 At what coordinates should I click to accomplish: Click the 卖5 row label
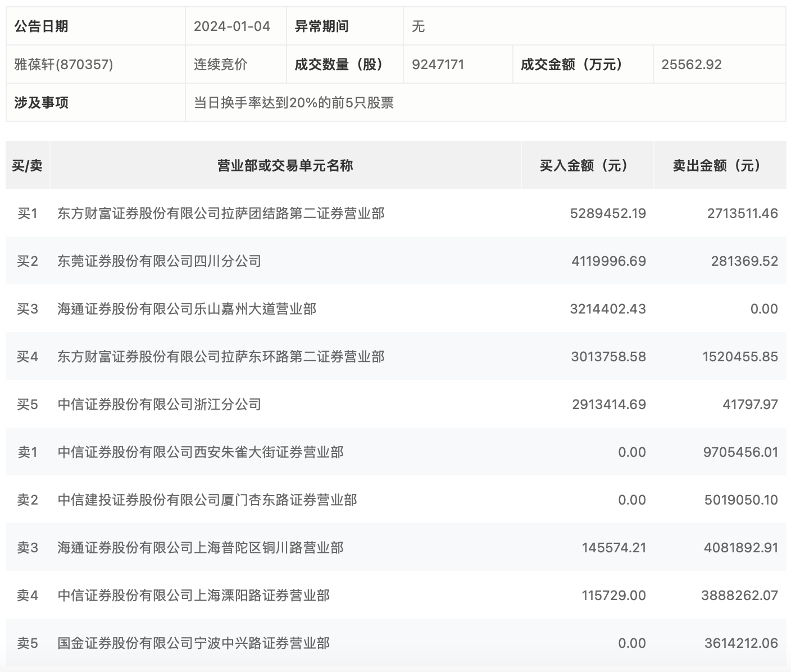tap(28, 643)
